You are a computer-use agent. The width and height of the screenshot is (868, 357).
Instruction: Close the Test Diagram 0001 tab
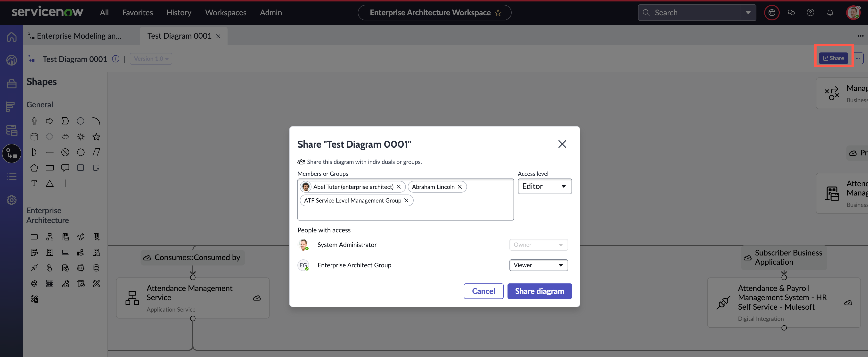pyautogui.click(x=218, y=36)
